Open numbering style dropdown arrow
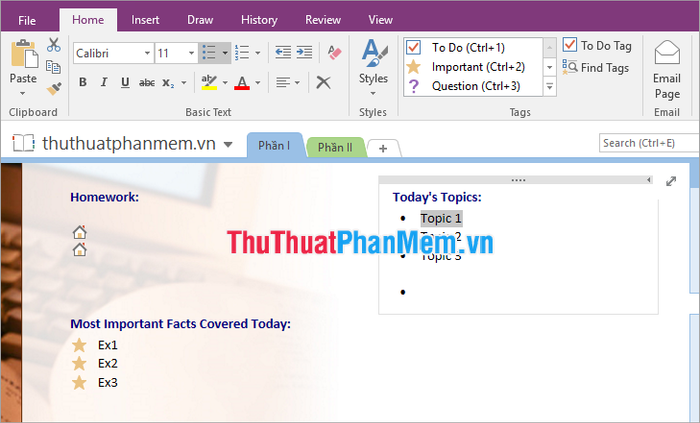The image size is (700, 423). click(258, 53)
